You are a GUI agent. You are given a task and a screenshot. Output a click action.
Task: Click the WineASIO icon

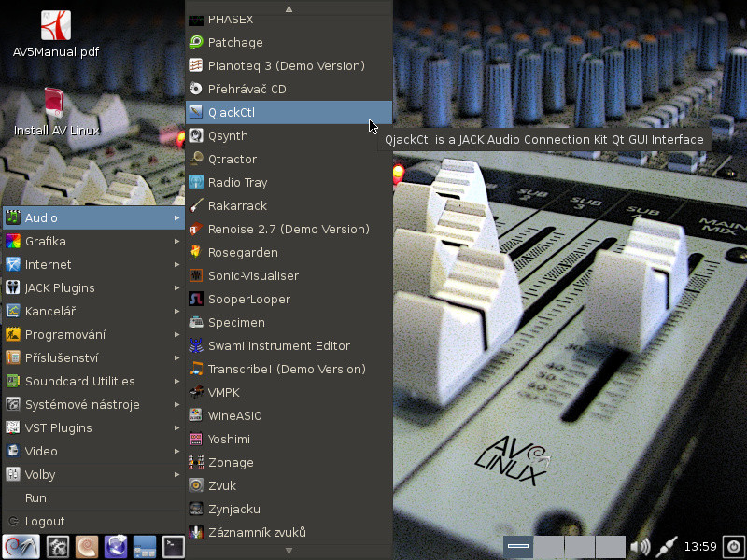(196, 415)
